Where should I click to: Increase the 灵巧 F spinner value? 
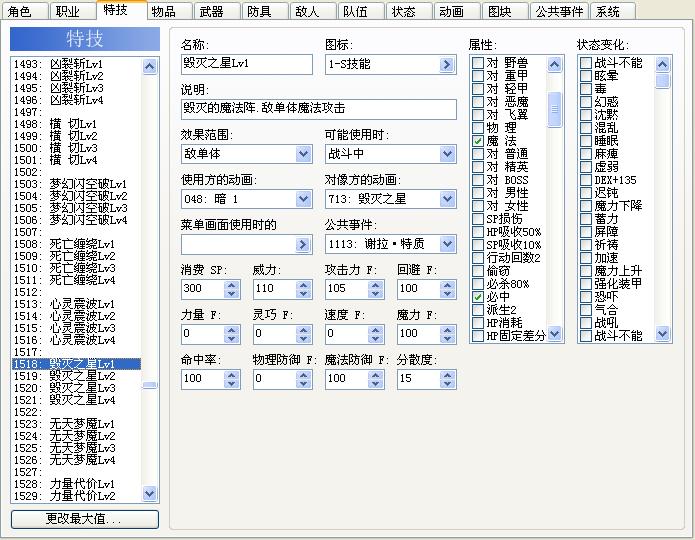click(x=304, y=330)
